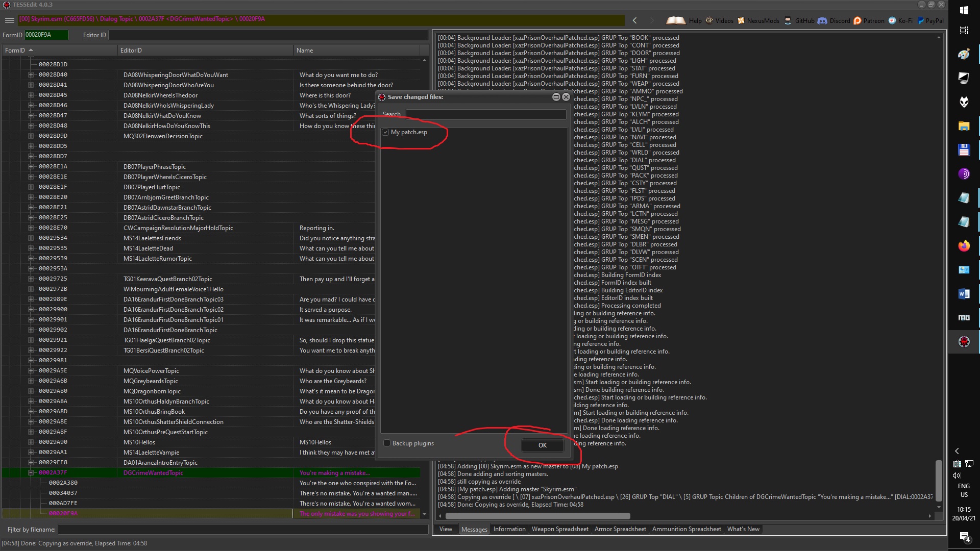Open the Windows Start button
The image size is (980, 551).
tap(964, 10)
